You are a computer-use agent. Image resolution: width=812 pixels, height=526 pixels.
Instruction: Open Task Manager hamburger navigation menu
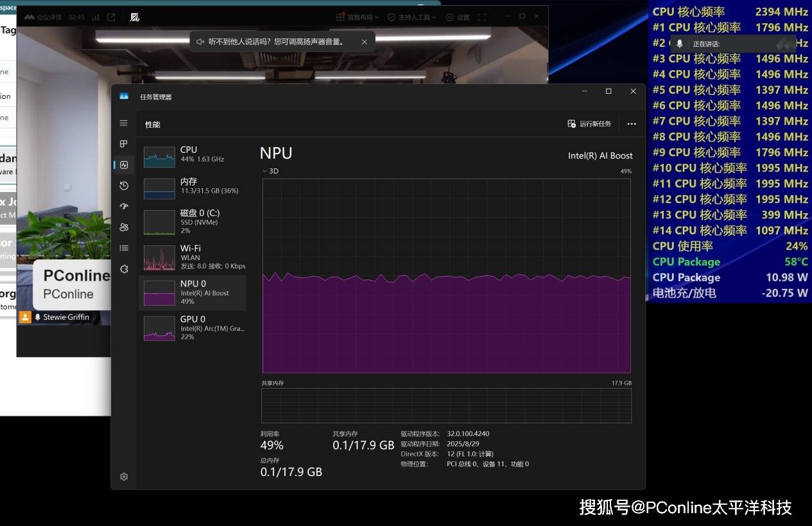[124, 123]
